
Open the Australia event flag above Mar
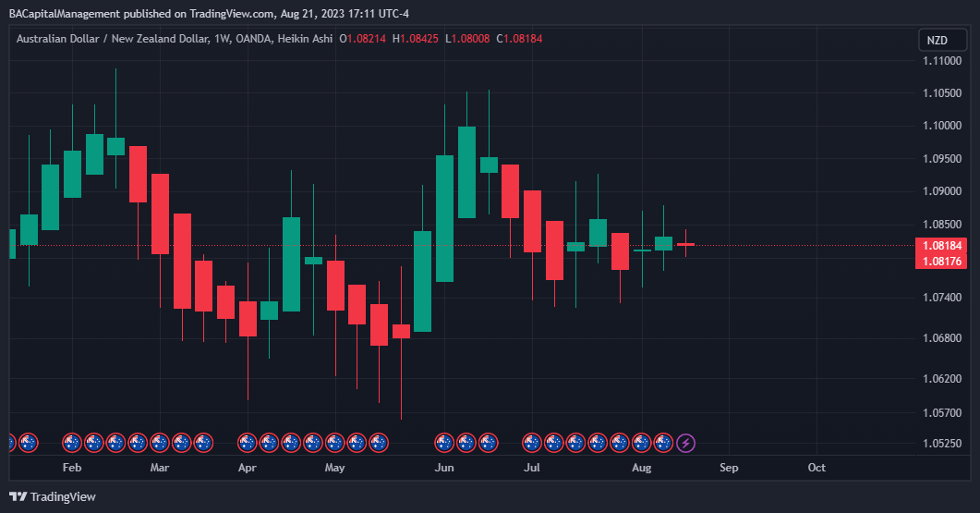(160, 443)
